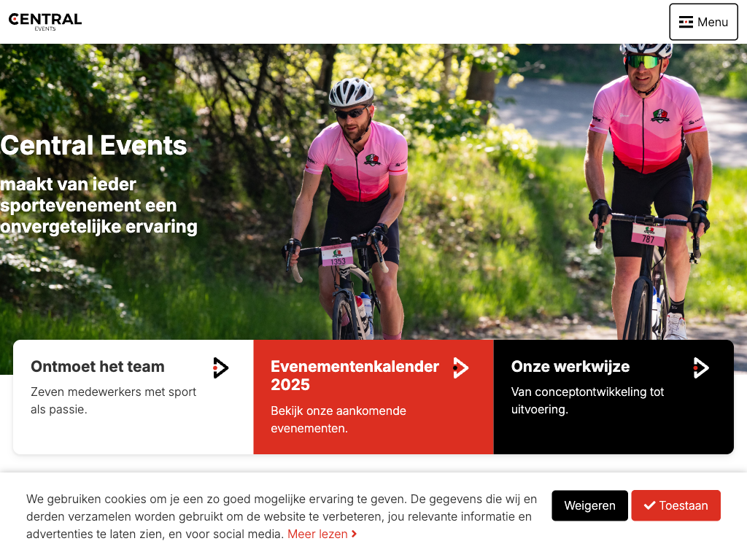Click arrow icon on Ontmoet het team card
Image resolution: width=747 pixels, height=560 pixels.
220,367
